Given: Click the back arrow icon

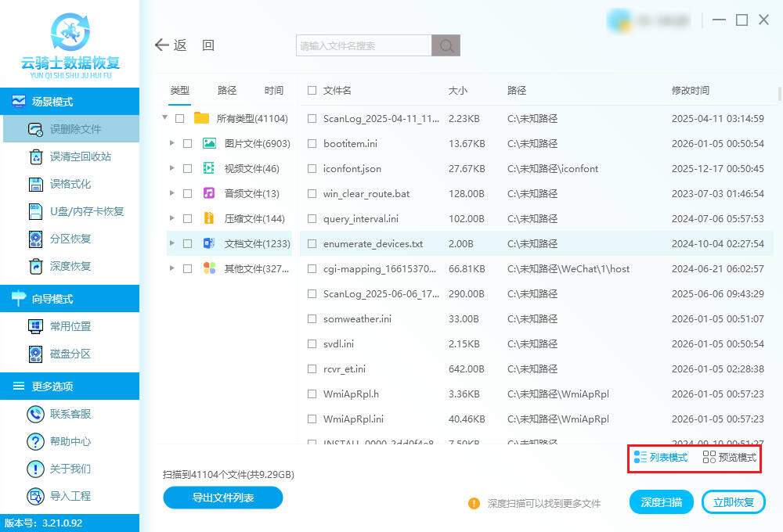Looking at the screenshot, I should tap(161, 45).
